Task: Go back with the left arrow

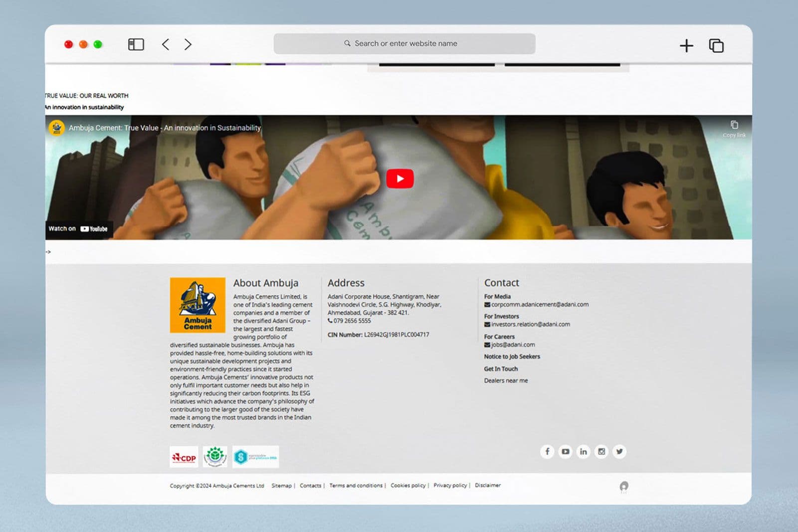Action: 166,44
